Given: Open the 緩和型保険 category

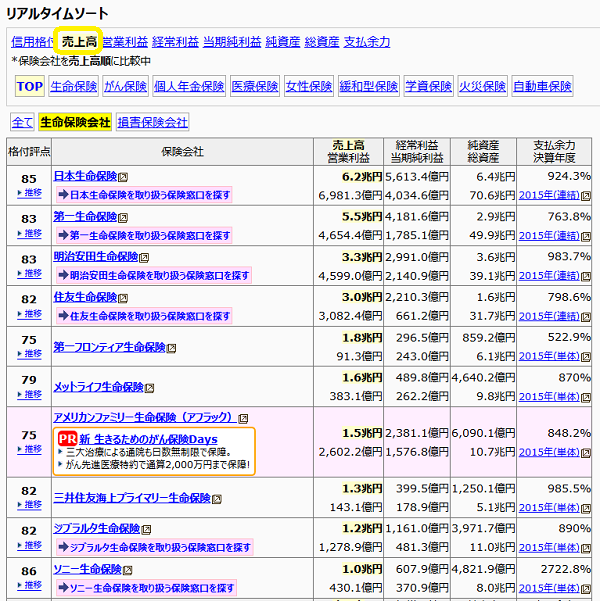Looking at the screenshot, I should coord(369,86).
